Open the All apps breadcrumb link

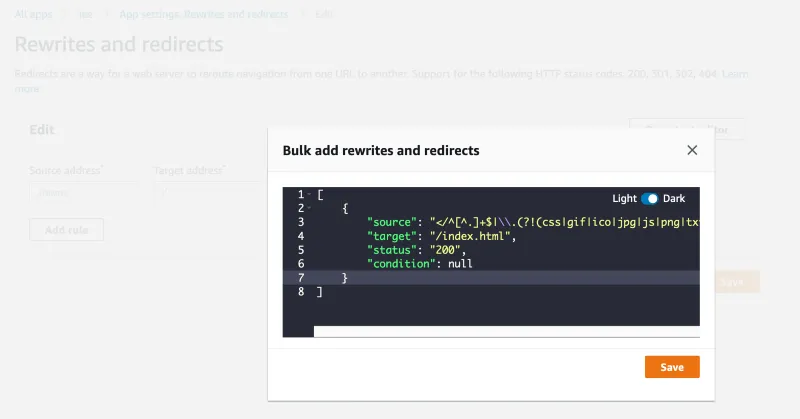[x=34, y=15]
